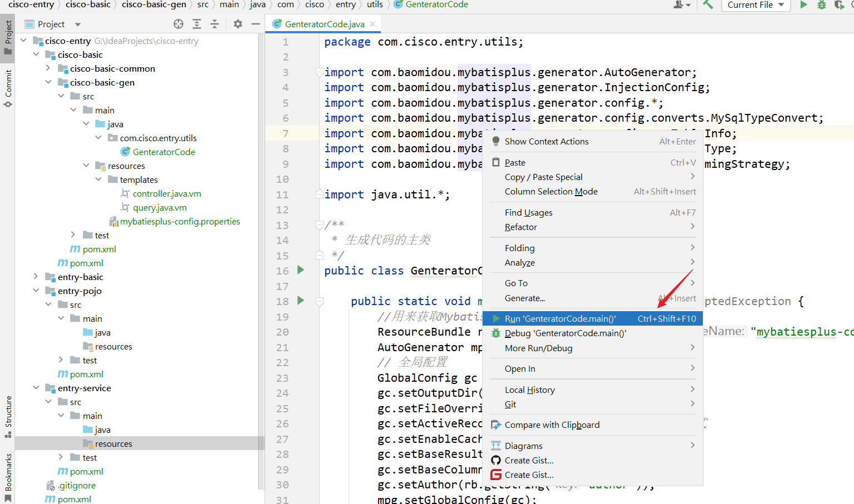Select Show Context Actions menu item

click(x=593, y=142)
